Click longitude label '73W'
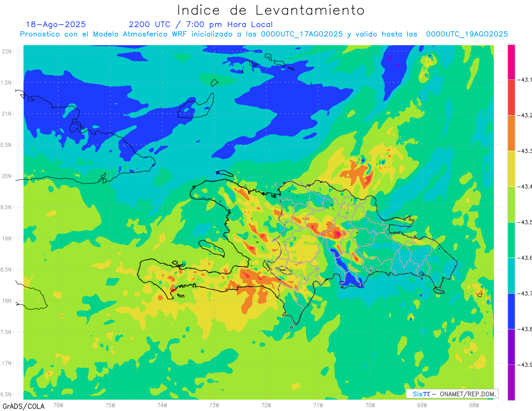Viewport: 532px width, 411px height. coord(214,405)
